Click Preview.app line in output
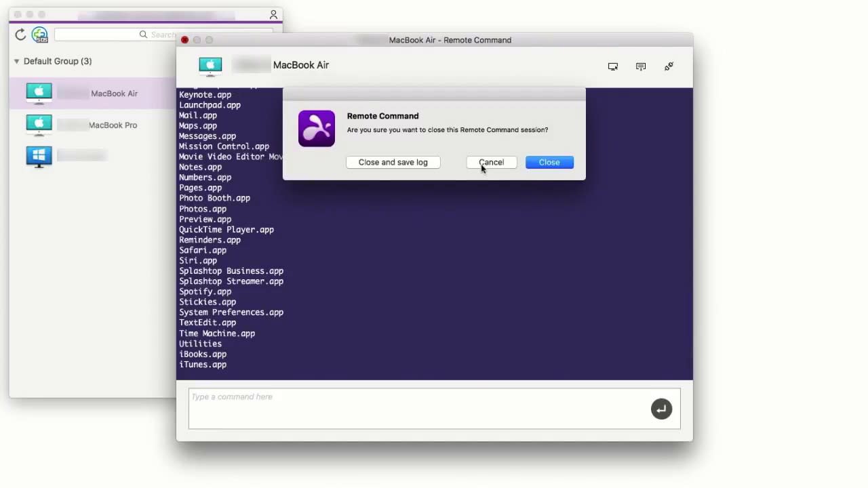 [205, 219]
